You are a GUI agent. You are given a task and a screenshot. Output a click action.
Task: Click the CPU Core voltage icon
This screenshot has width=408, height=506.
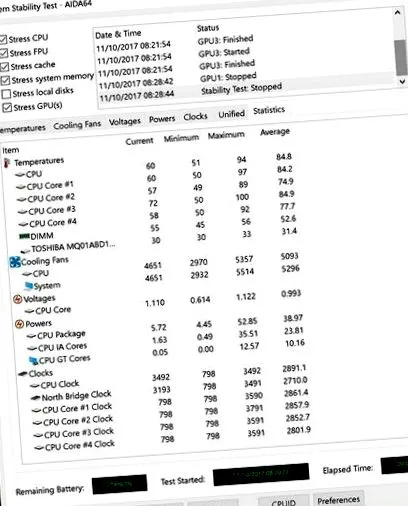point(30,311)
